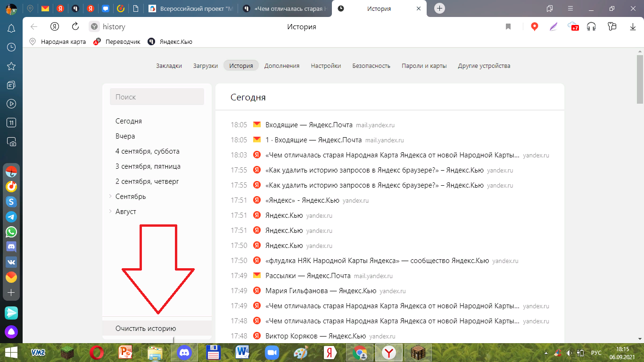Click the reload page button
Image resolution: width=644 pixels, height=362 pixels.
(x=75, y=27)
